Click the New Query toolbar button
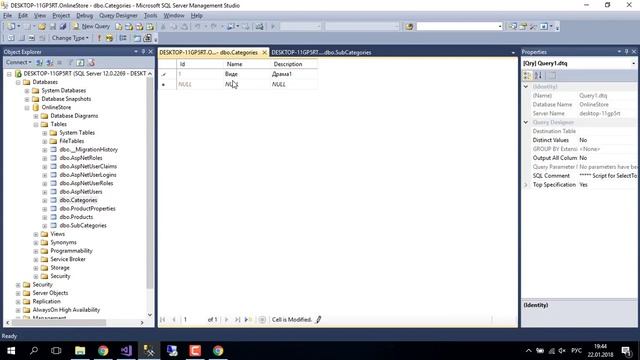This screenshot has width=640, height=360. click(x=91, y=26)
